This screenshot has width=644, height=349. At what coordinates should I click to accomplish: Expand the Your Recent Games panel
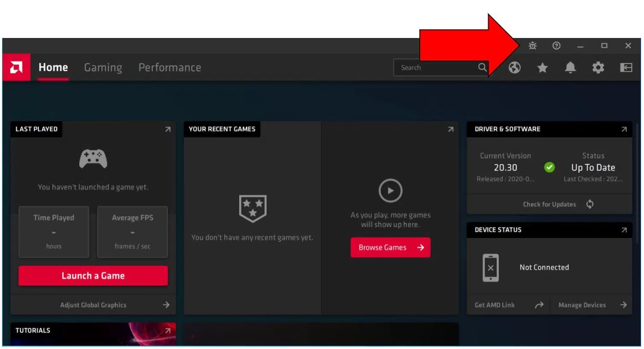(x=451, y=129)
